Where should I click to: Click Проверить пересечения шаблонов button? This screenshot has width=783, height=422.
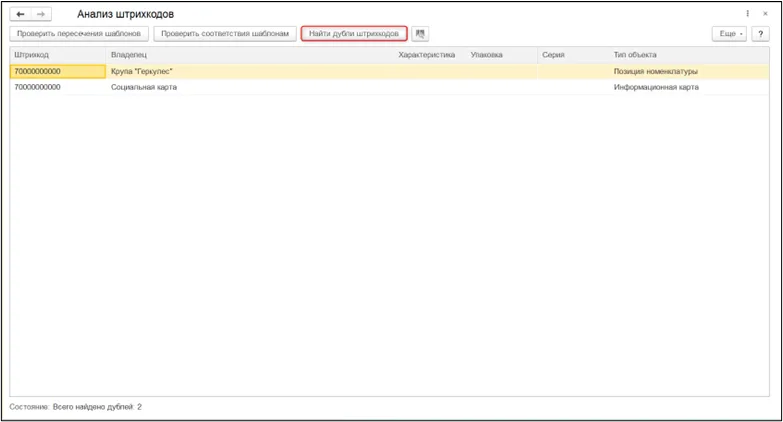pos(79,33)
